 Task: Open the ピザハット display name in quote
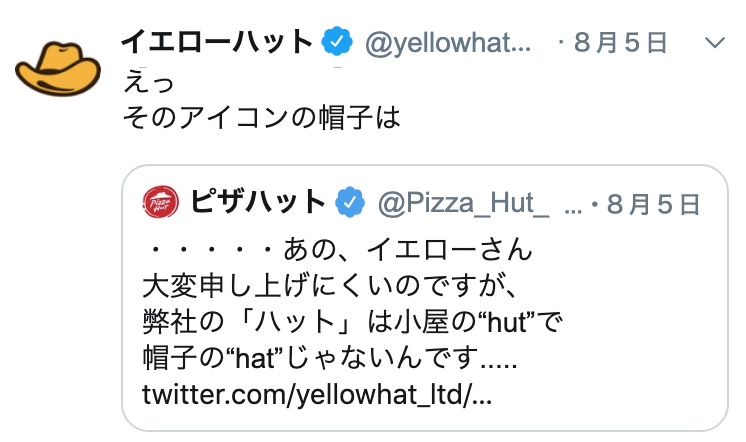coord(258,202)
